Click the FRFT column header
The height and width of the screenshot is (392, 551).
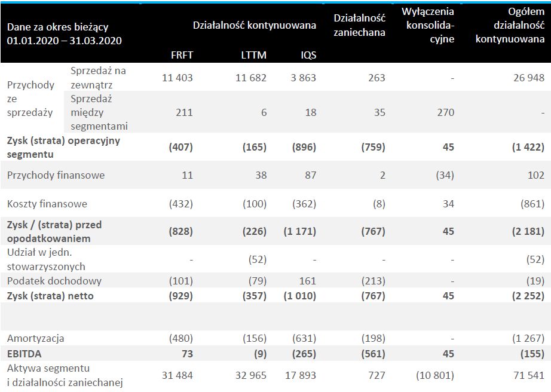(x=182, y=55)
